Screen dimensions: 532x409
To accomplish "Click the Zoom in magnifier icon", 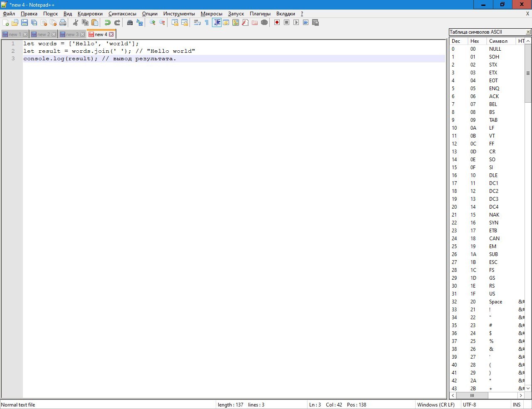I will (x=153, y=22).
